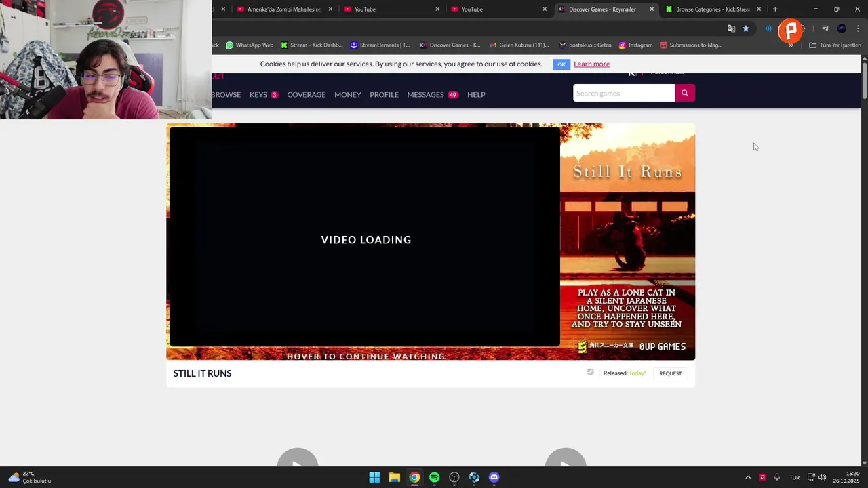The image size is (868, 488).
Task: Open Spotify from taskbar
Action: pyautogui.click(x=434, y=477)
